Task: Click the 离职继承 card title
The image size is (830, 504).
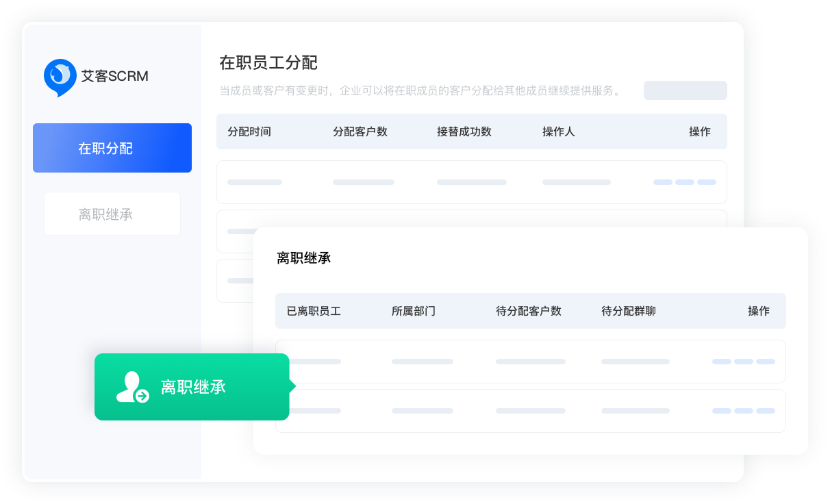Action: point(304,258)
